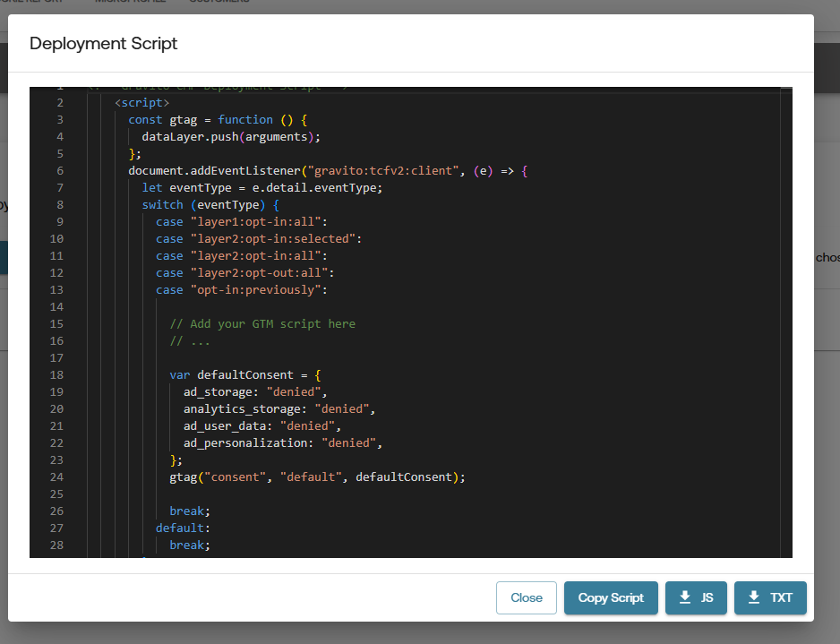Click the ad_personalization: "denied" line
The height and width of the screenshot is (644, 840).
[283, 443]
